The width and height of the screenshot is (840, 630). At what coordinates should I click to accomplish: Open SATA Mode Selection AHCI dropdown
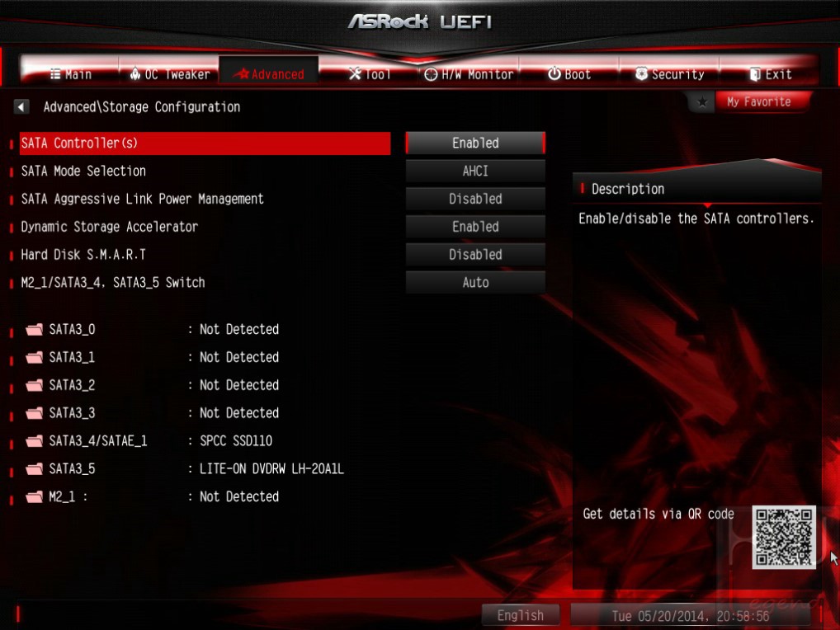click(475, 171)
